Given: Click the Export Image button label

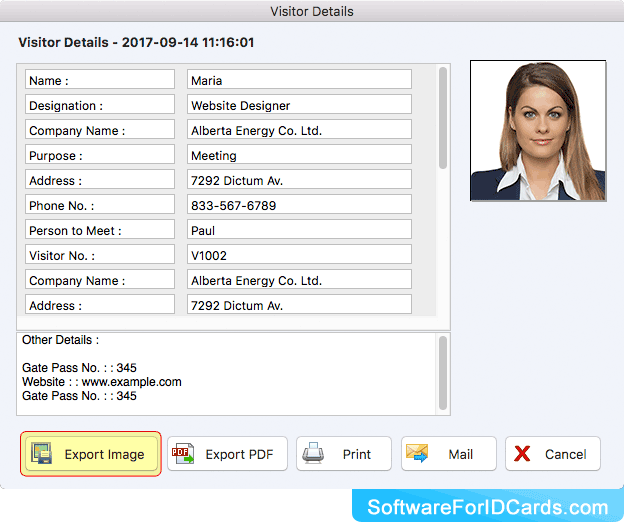Looking at the screenshot, I should 104,454.
